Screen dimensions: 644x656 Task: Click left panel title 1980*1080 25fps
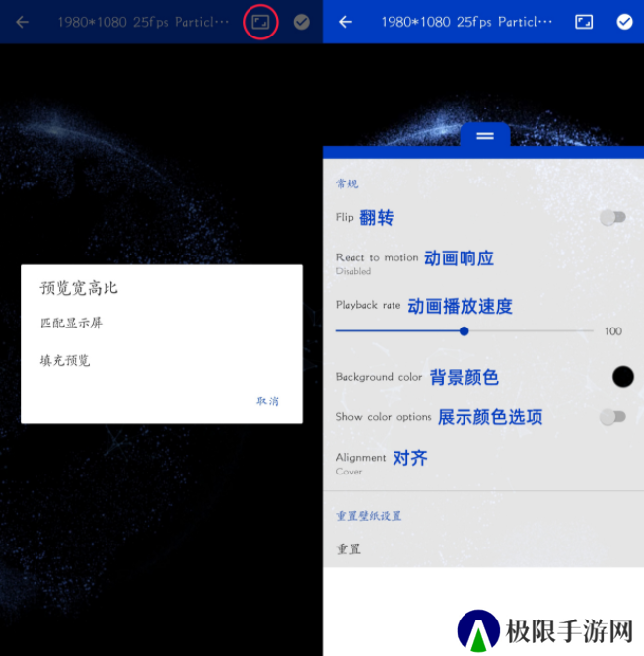[x=143, y=22]
